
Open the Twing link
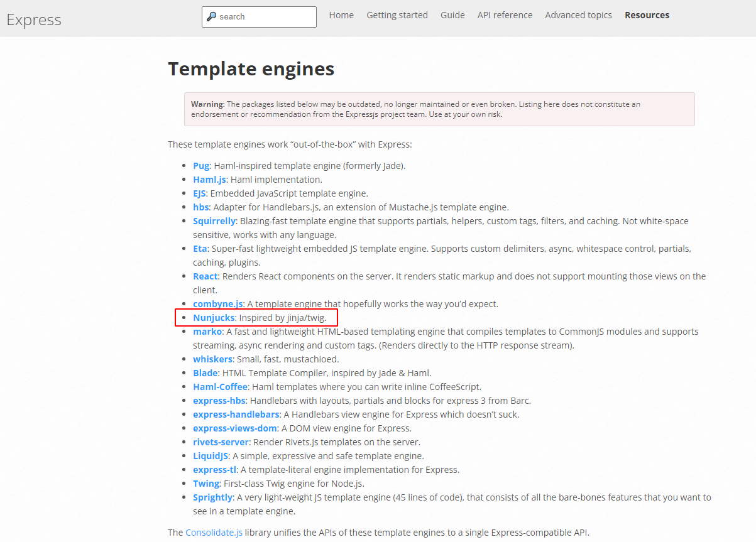point(206,484)
